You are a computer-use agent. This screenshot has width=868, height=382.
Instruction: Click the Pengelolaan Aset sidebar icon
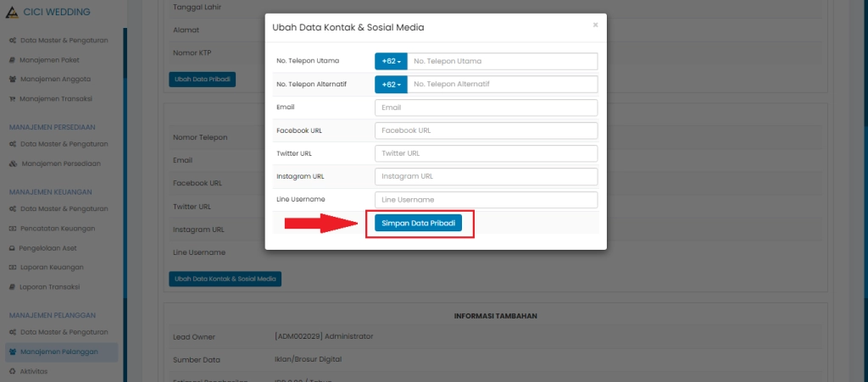[12, 248]
